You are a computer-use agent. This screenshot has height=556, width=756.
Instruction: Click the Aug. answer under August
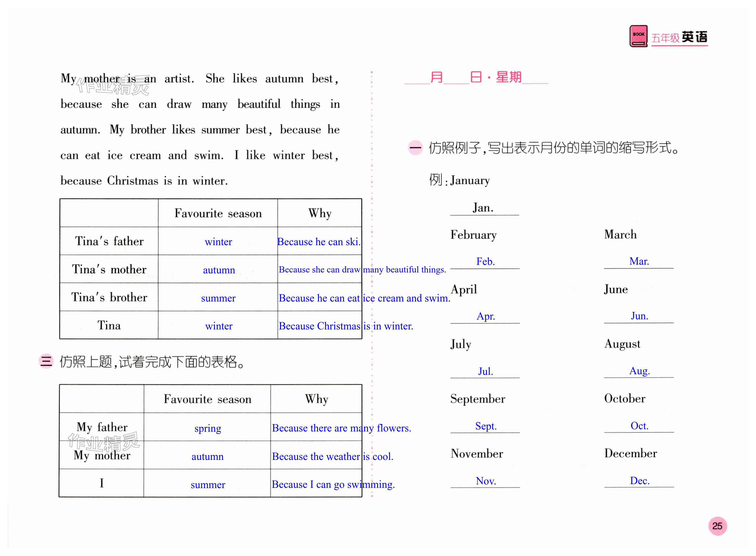point(639,371)
